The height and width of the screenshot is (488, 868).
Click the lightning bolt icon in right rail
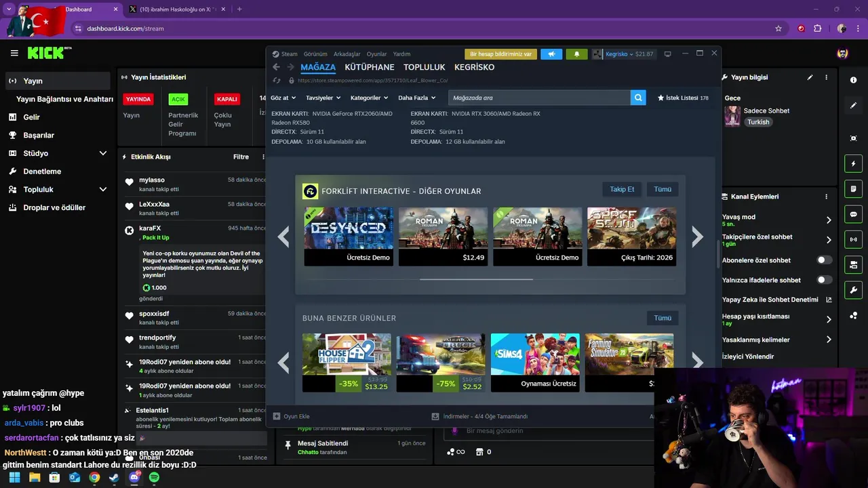click(853, 163)
